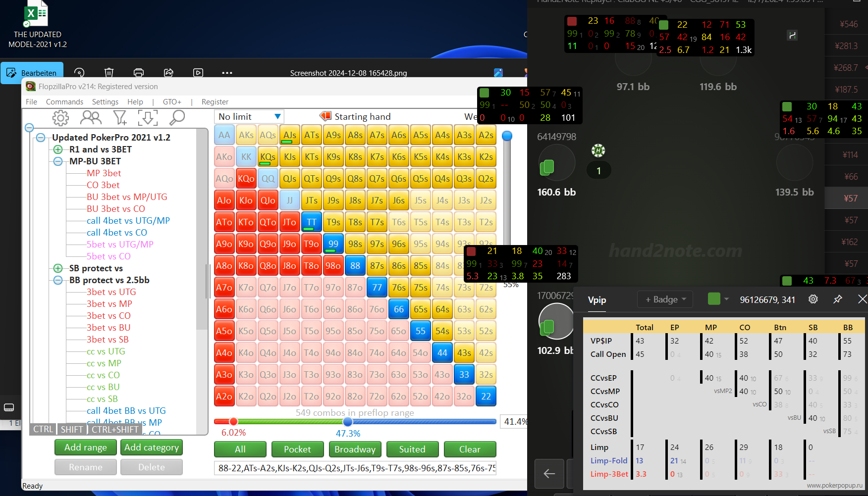The height and width of the screenshot is (496, 868).
Task: Click the Add category button
Action: click(x=152, y=447)
